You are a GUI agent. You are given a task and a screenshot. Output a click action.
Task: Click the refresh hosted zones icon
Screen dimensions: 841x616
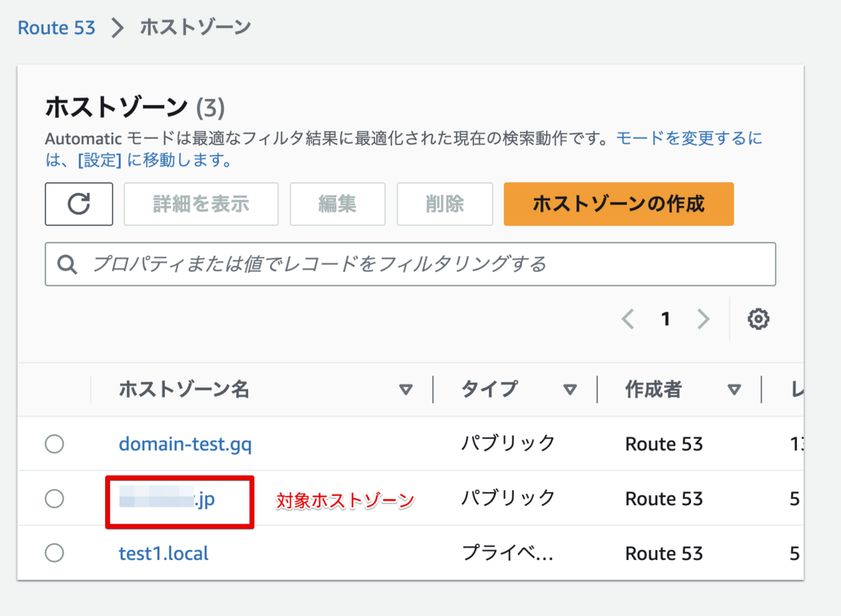tap(79, 204)
